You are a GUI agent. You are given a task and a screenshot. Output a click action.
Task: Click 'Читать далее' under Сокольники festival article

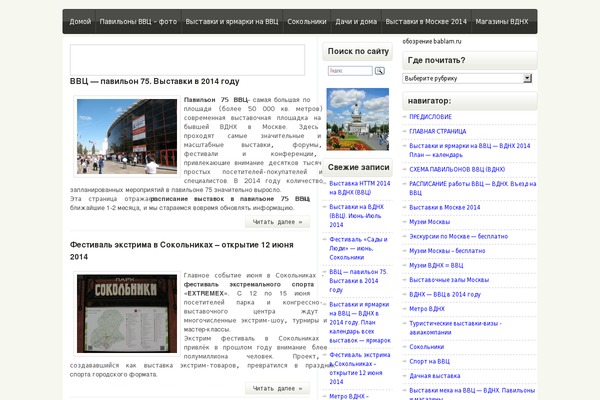tap(277, 389)
